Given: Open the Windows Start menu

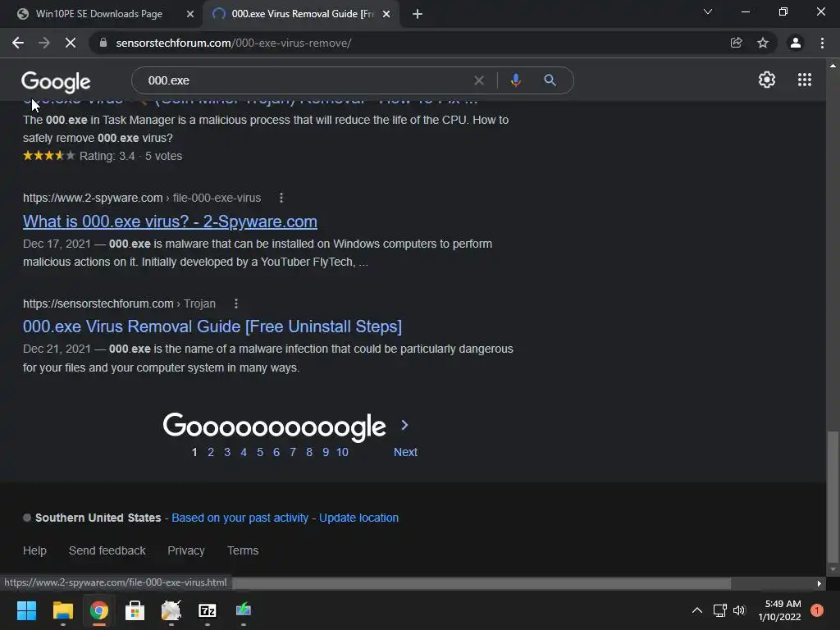Looking at the screenshot, I should click(x=26, y=610).
